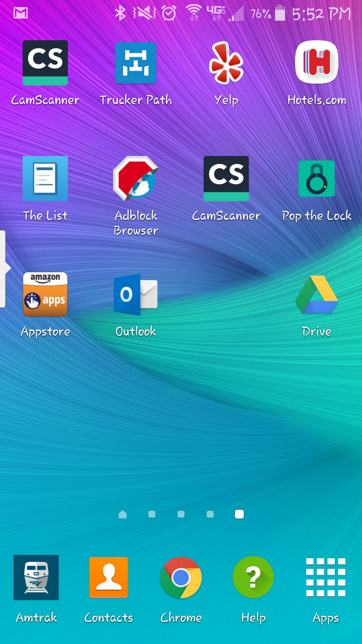Tap the 5:52 PM clock
This screenshot has height=644, width=362.
[322, 14]
